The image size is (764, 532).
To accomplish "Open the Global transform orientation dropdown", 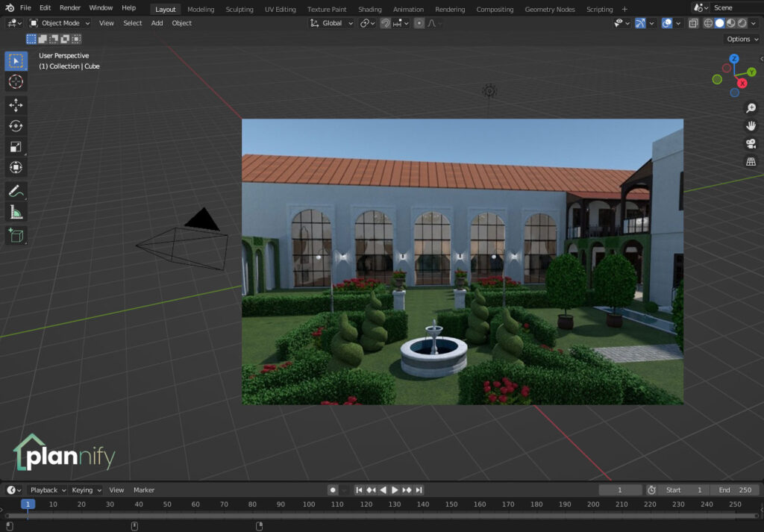I will click(x=332, y=23).
